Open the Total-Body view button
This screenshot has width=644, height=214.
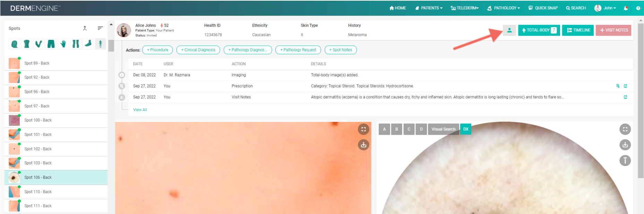click(539, 30)
